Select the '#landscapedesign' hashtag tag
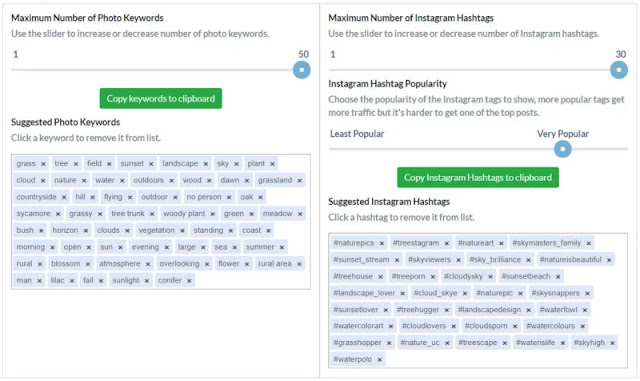 [489, 310]
